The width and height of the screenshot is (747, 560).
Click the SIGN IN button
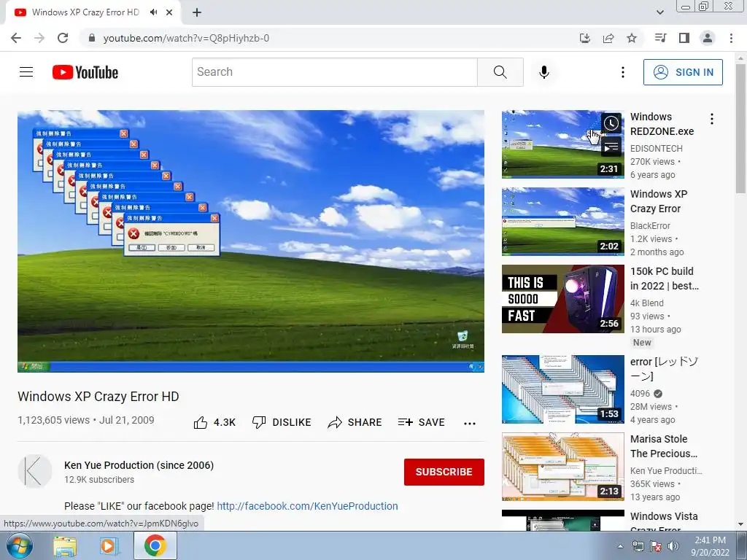pyautogui.click(x=683, y=72)
